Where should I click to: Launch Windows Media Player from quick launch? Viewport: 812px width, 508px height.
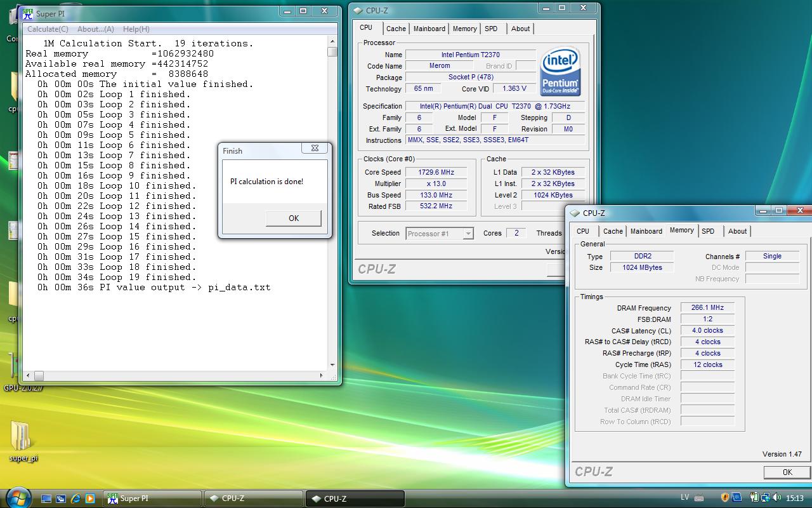(90, 498)
